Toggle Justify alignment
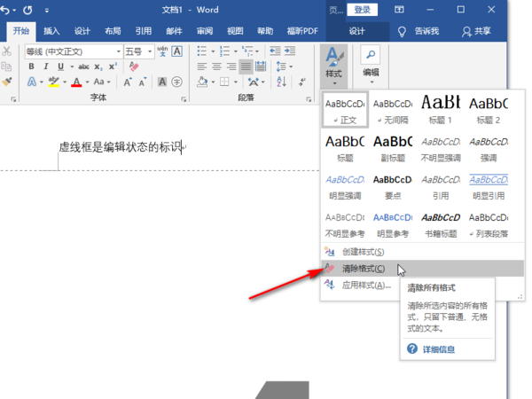 point(246,66)
